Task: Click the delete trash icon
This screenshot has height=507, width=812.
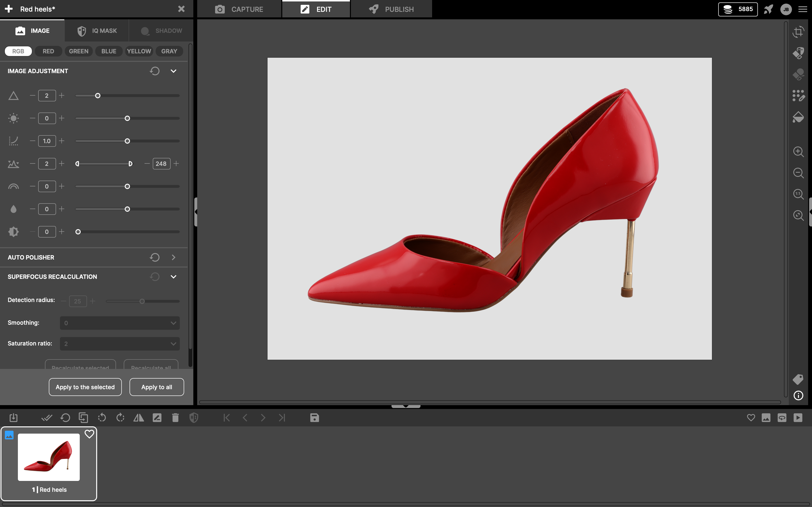Action: [175, 417]
